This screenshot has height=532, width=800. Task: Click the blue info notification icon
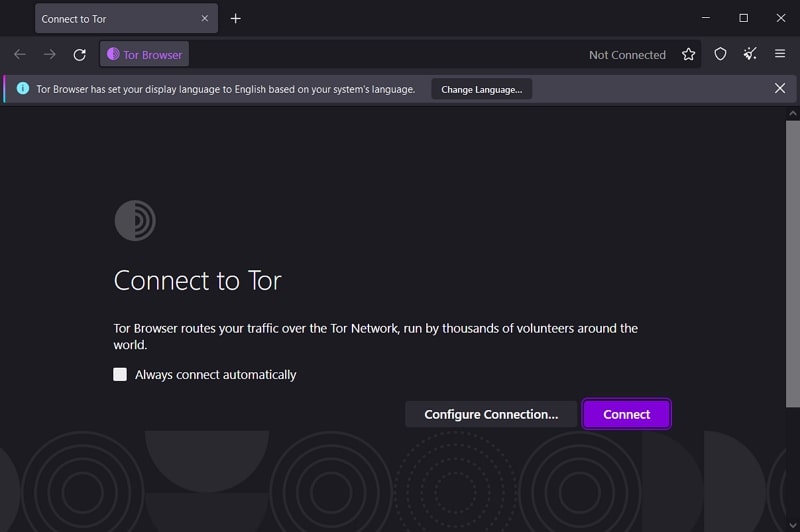23,89
